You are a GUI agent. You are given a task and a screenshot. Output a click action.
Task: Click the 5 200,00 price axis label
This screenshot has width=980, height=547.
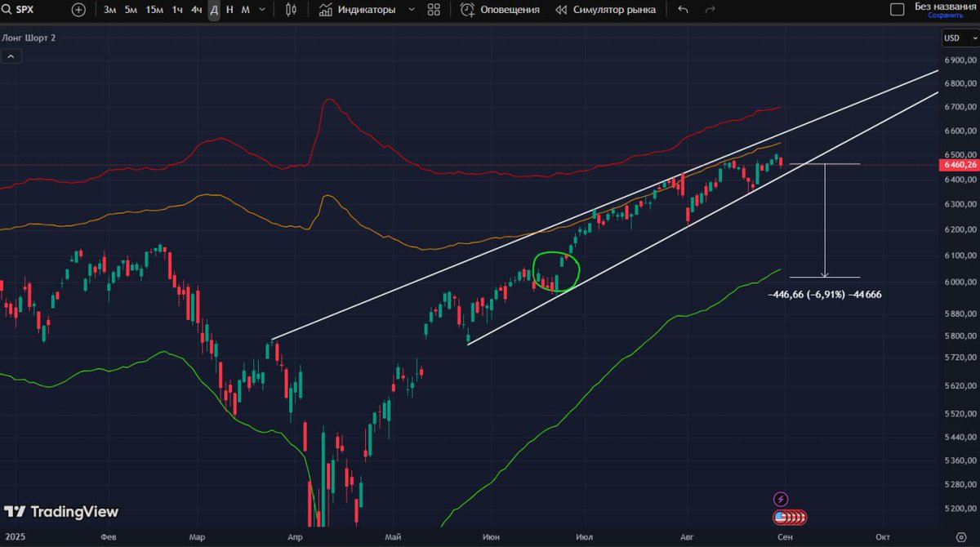tap(960, 508)
